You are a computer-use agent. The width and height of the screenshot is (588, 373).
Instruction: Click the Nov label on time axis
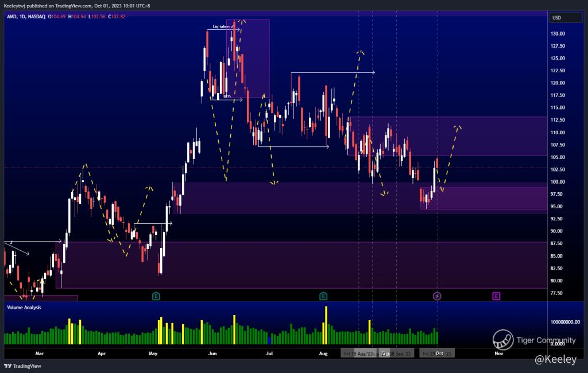coord(498,354)
